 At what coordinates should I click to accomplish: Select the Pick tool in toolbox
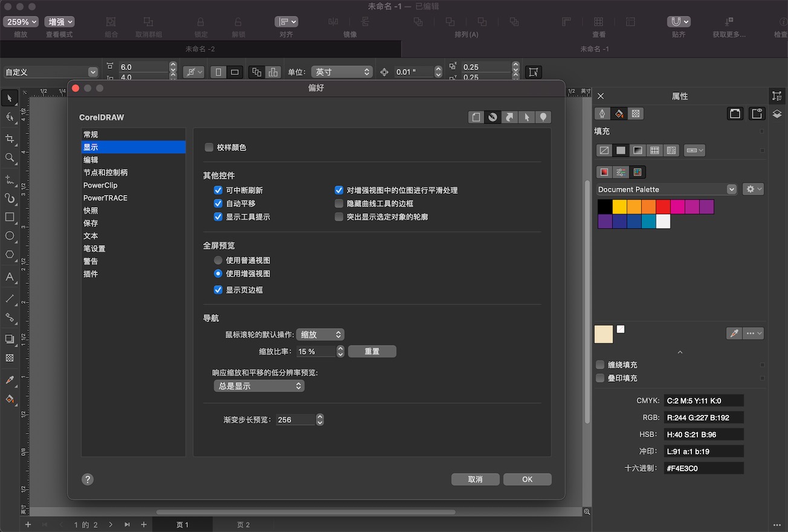[10, 98]
